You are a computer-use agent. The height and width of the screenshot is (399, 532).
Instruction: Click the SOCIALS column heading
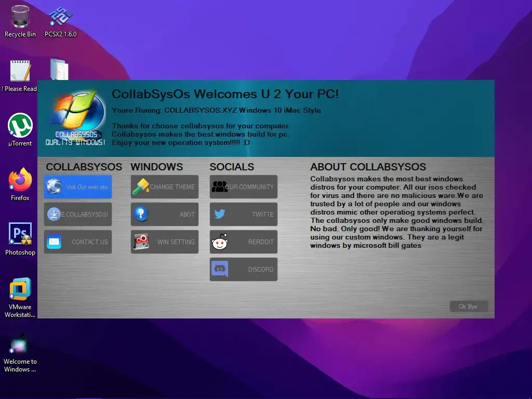[x=232, y=167]
